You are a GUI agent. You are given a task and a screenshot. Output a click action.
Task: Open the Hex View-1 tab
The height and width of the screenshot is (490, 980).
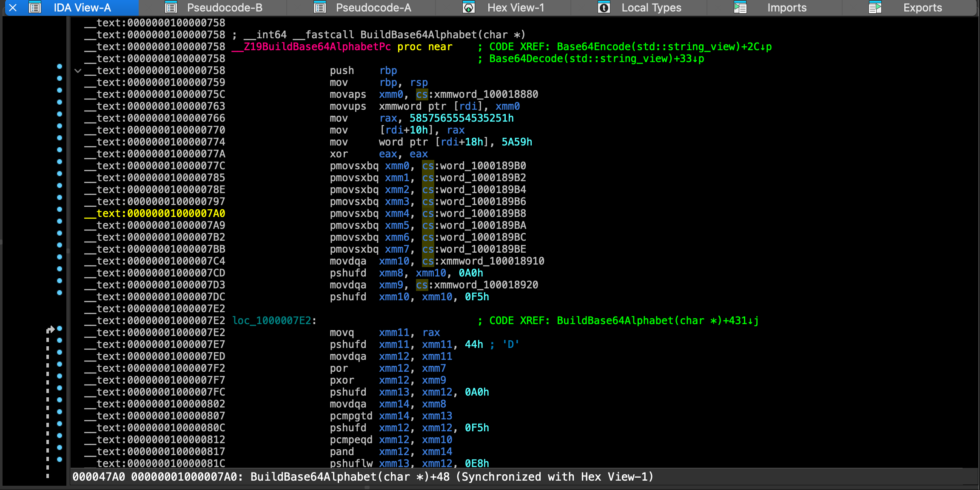pos(516,8)
